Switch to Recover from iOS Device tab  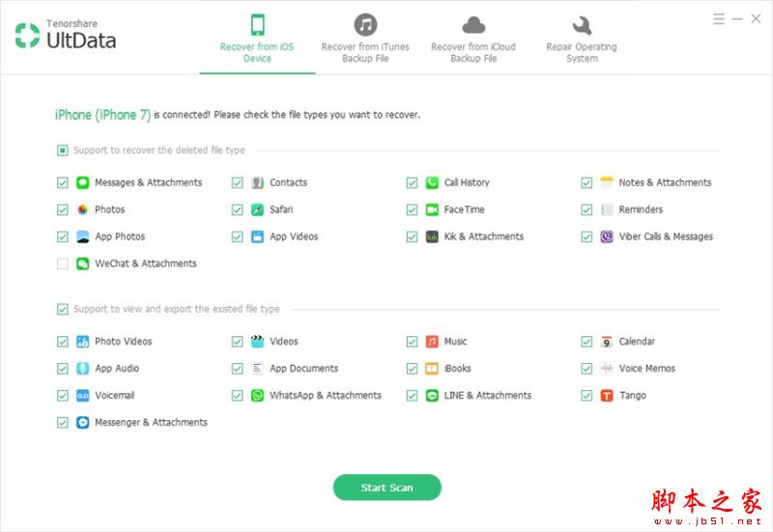pos(257,40)
